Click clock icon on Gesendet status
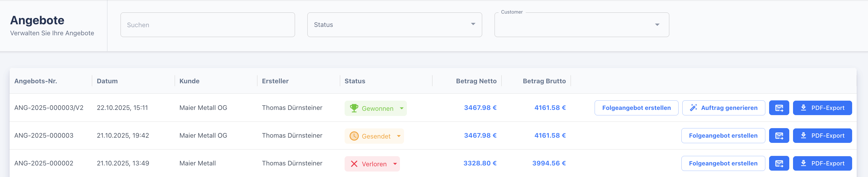Screen dimensions: 868x177 pyautogui.click(x=354, y=136)
